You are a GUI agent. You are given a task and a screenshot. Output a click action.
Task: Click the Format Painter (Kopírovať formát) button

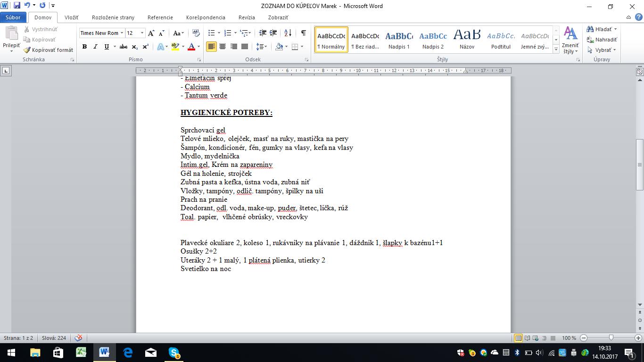(49, 50)
